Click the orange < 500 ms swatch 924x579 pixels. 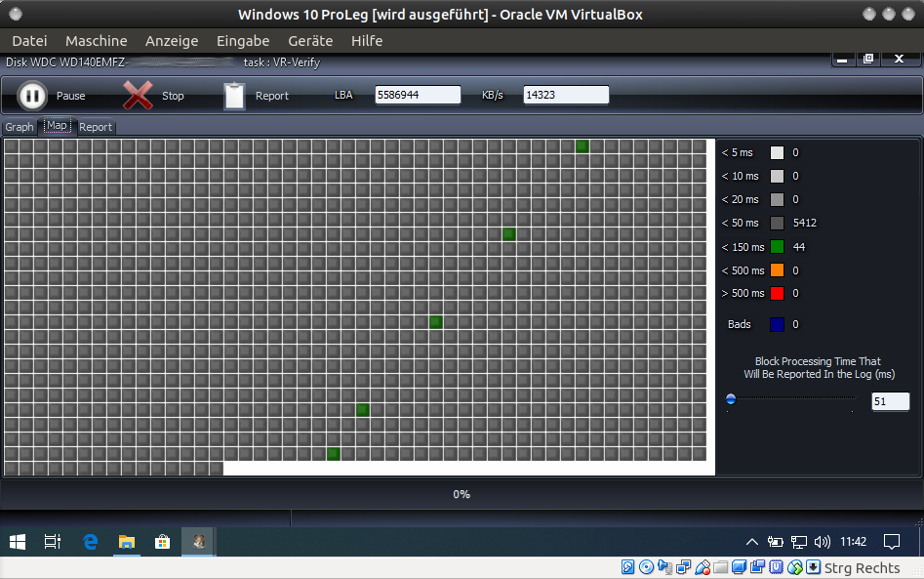coord(778,270)
